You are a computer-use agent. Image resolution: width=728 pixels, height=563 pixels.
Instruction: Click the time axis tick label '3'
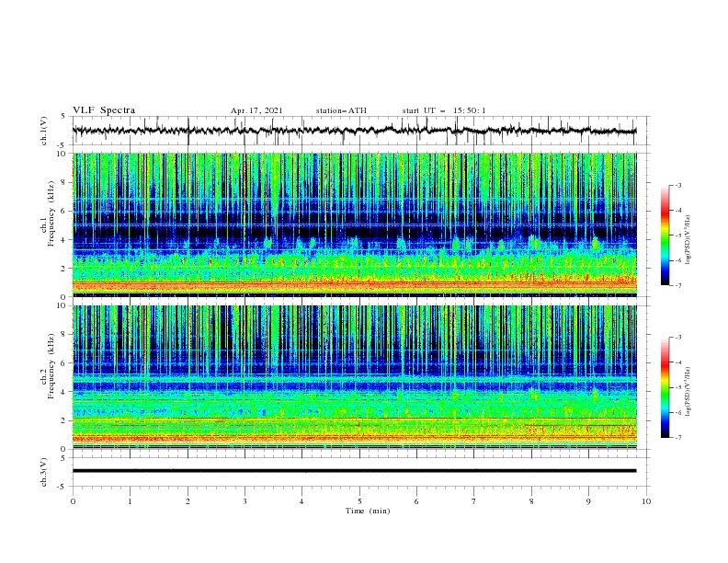tap(245, 501)
